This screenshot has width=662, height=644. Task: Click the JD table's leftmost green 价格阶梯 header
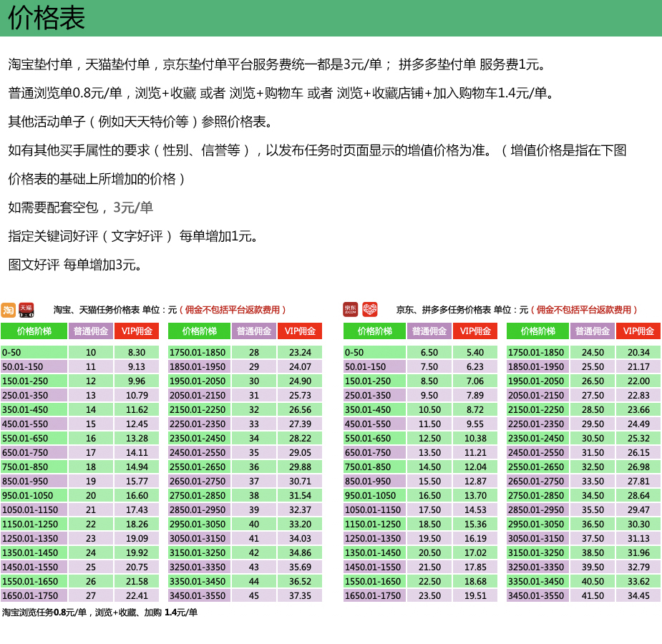375,331
